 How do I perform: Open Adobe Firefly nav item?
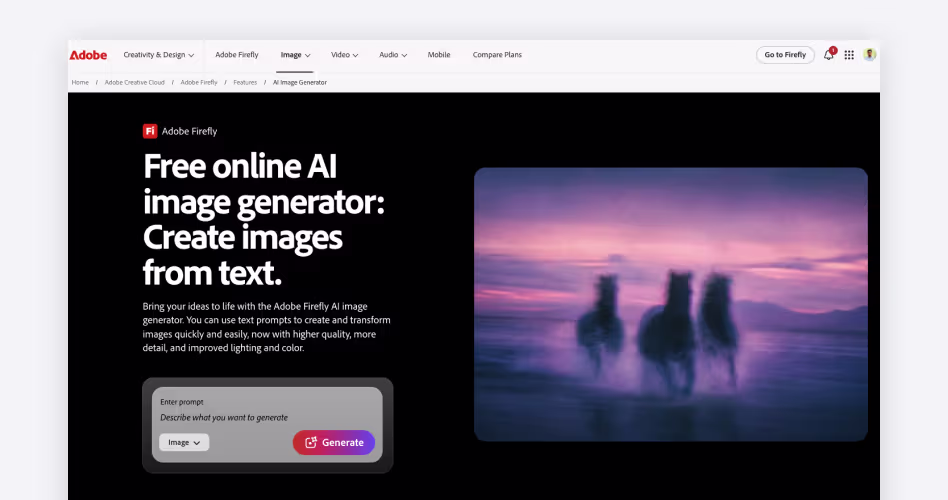tap(236, 54)
